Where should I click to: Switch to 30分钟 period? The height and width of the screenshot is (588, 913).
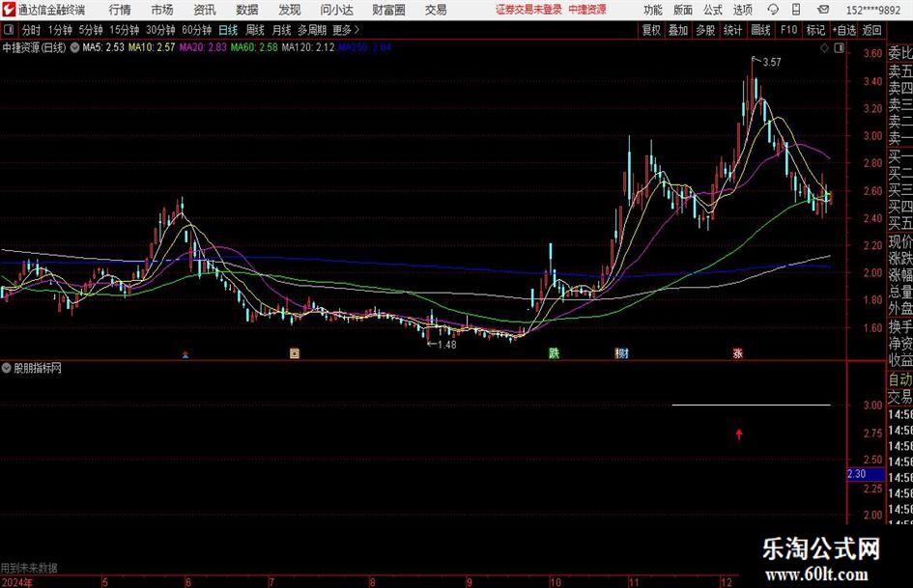tap(160, 30)
